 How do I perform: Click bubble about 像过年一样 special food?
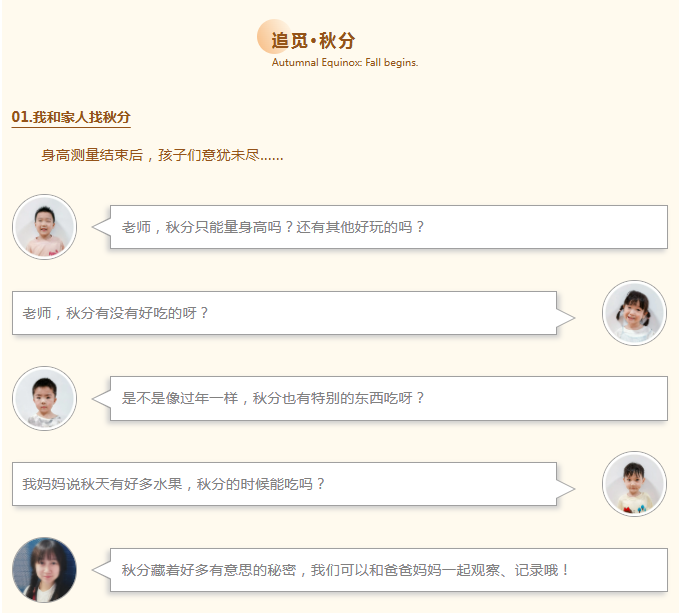pyautogui.click(x=389, y=398)
